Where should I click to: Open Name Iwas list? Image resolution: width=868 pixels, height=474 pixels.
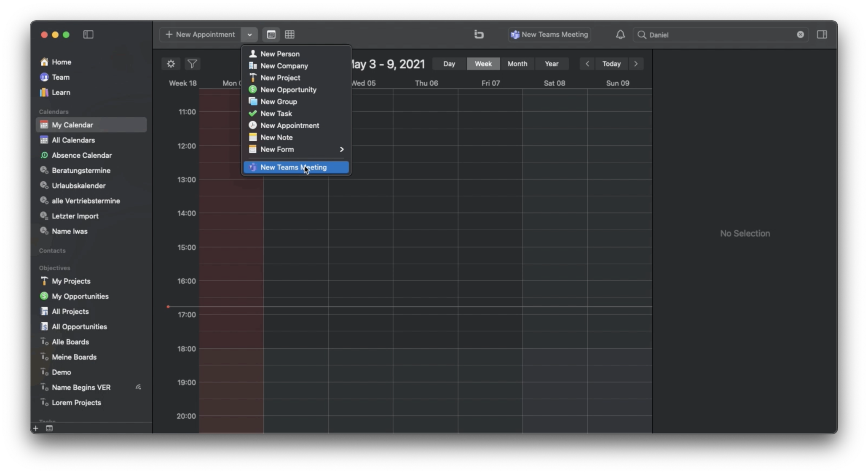point(91,231)
